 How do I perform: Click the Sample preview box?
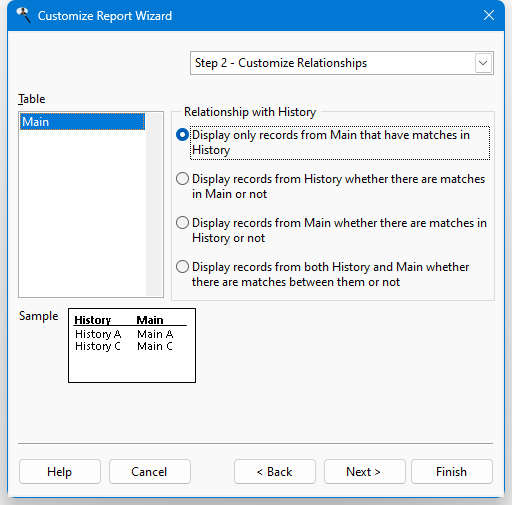click(x=132, y=345)
